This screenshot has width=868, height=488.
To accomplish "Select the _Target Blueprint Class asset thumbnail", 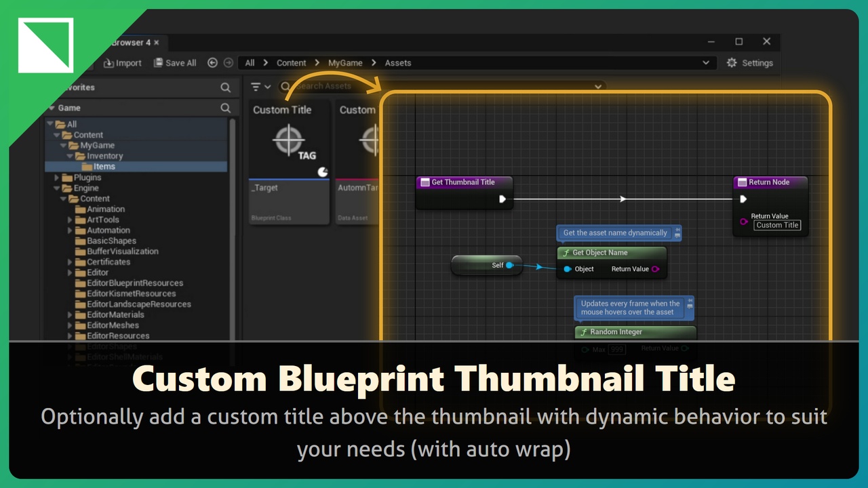I will [289, 163].
